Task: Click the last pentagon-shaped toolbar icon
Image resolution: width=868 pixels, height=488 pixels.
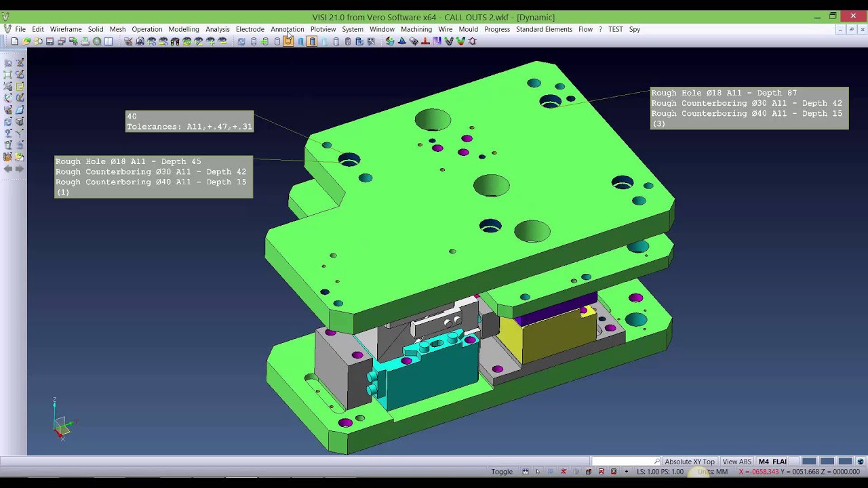Action: [x=473, y=41]
